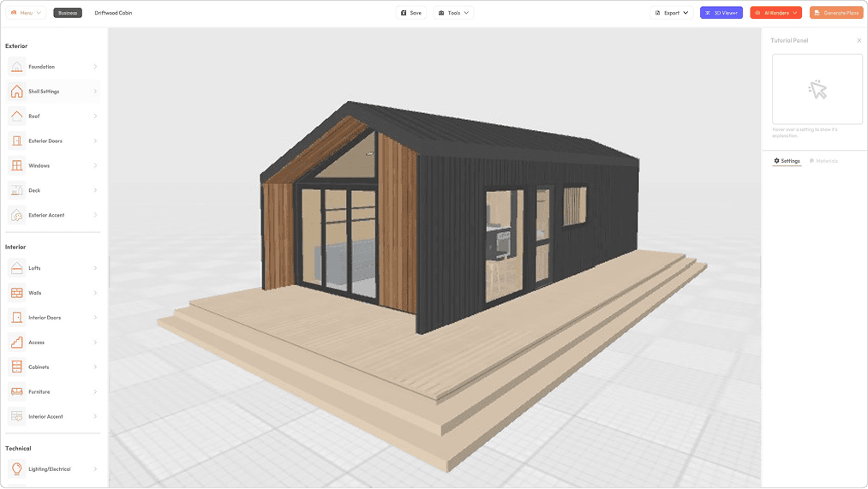Expand the Deck chevron

coord(95,190)
